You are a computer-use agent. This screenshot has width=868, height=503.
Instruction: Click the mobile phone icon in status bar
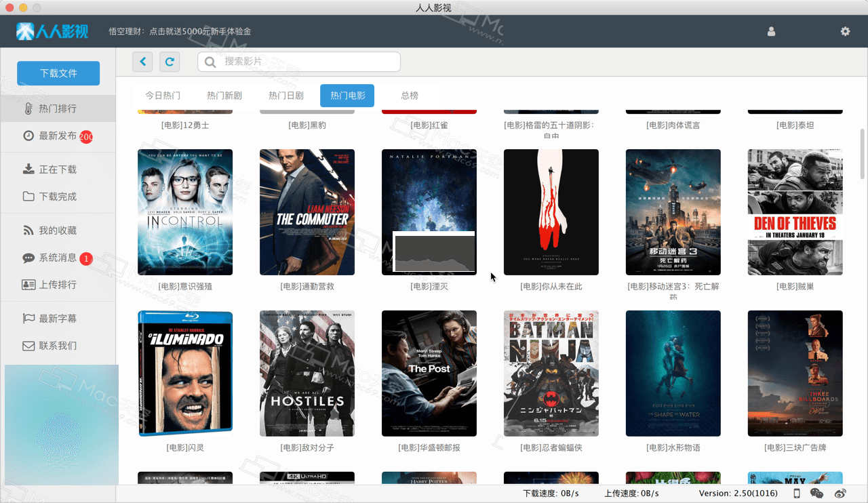(797, 494)
